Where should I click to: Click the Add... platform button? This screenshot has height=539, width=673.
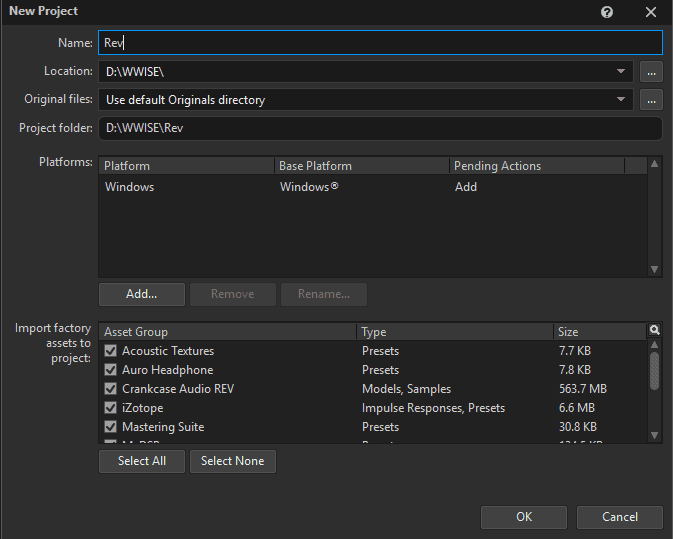141,294
